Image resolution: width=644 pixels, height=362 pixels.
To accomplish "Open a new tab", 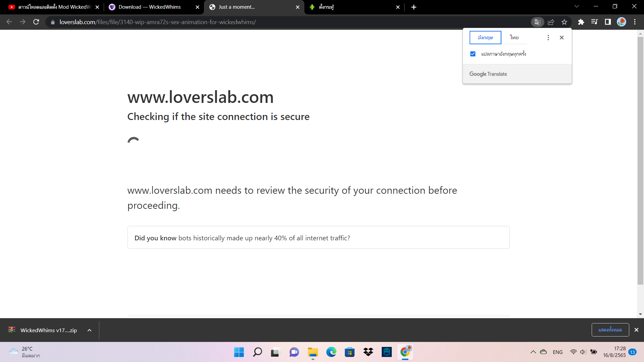I will point(414,7).
